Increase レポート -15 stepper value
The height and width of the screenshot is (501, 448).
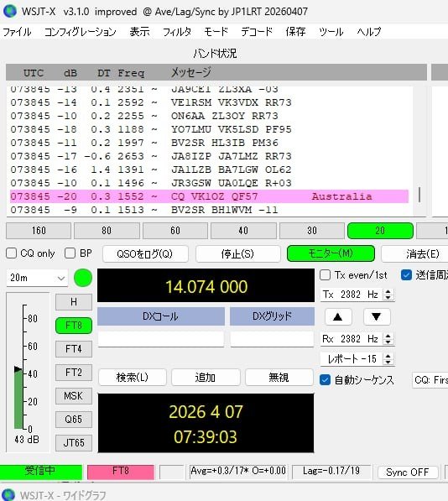tap(388, 356)
